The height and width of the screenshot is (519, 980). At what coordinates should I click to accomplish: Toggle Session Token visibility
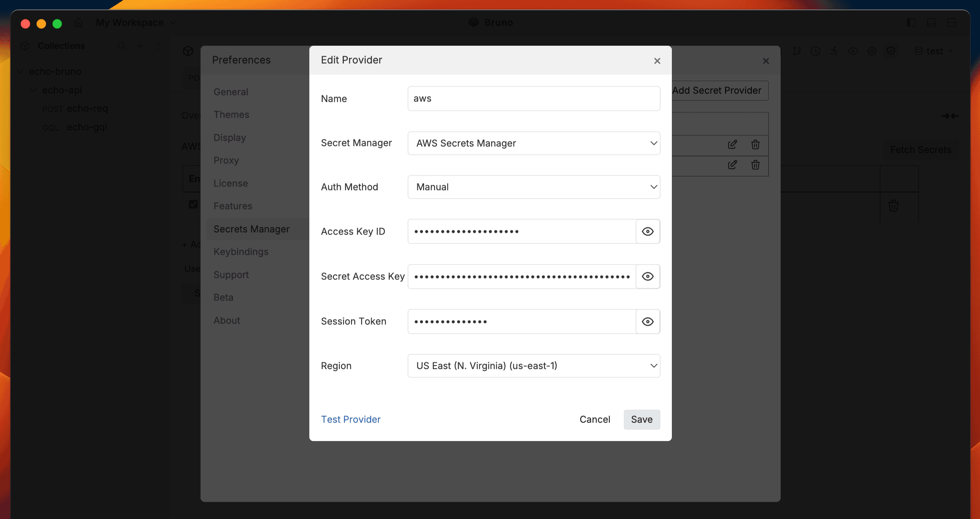pos(647,321)
